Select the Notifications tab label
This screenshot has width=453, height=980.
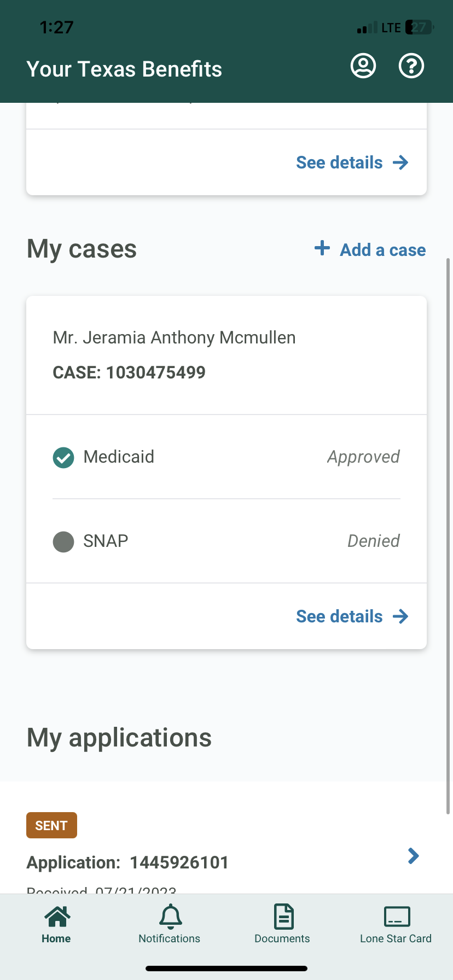pos(170,938)
